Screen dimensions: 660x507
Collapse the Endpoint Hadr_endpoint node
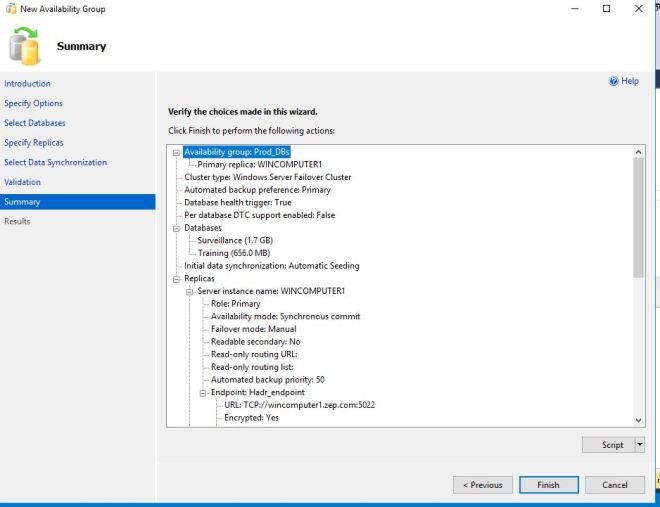203,392
